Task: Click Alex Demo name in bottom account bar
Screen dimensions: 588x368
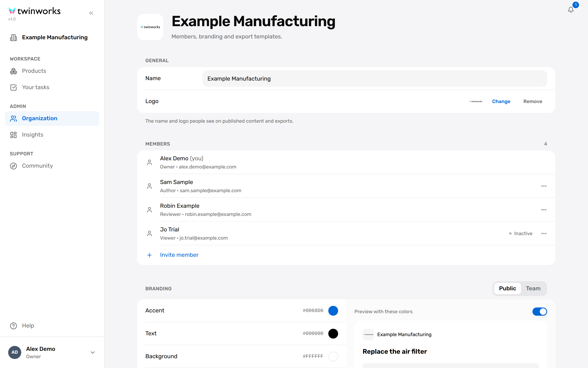Action: (x=41, y=349)
